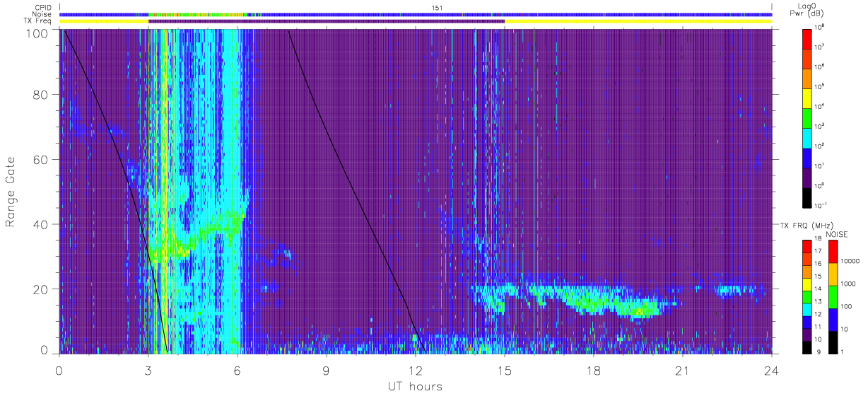868x401 pixels.
Task: Click tick label 100 on Range Gate axis
Action: tap(39, 33)
